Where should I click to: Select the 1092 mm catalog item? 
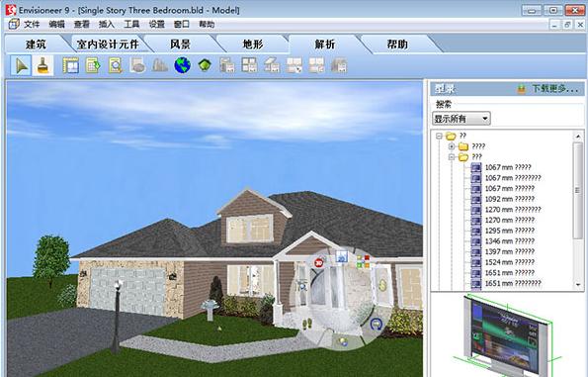coord(509,199)
